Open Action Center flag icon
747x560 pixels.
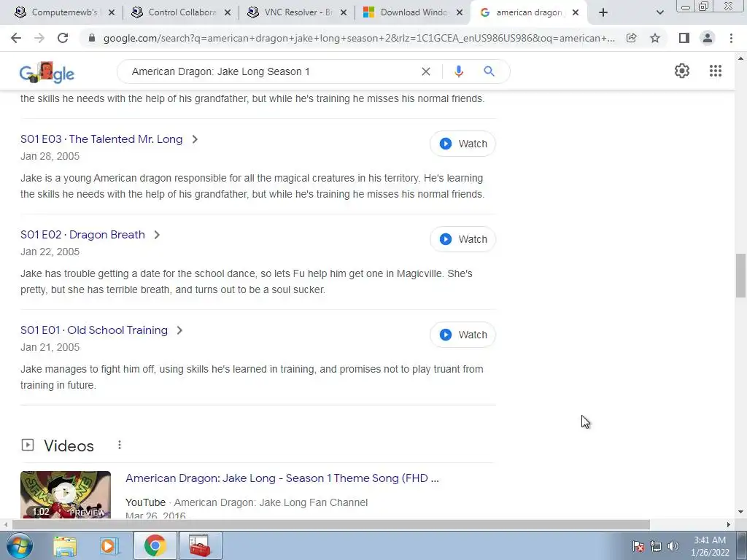tap(638, 546)
